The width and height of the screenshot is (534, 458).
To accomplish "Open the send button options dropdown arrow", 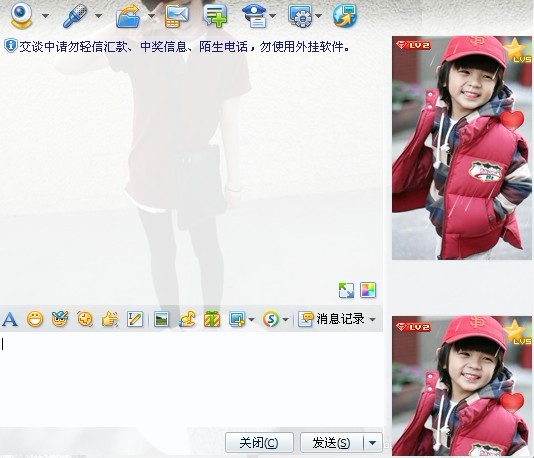I will tap(373, 443).
